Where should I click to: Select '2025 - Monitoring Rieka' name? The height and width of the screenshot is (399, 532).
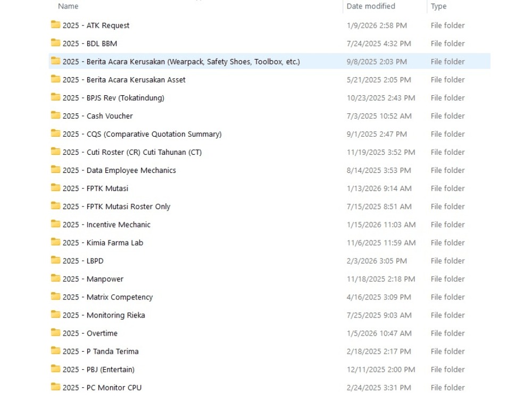click(x=104, y=315)
